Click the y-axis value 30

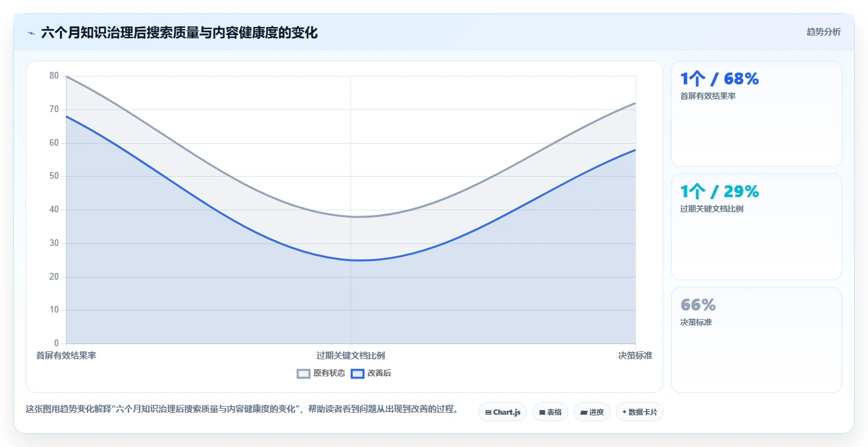click(54, 243)
